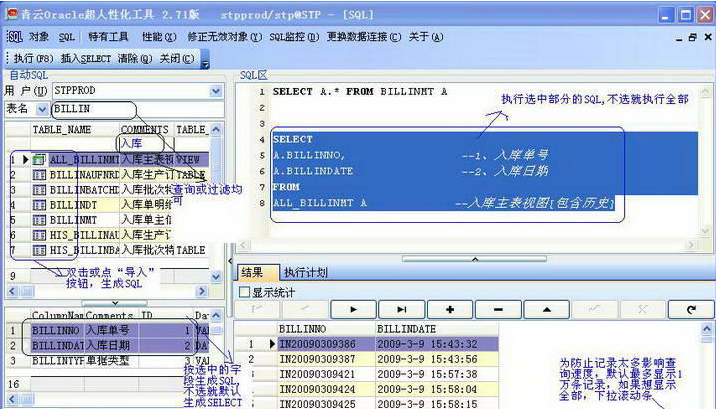Click the BILLINDATE result column header
716x409 pixels.
[437, 329]
